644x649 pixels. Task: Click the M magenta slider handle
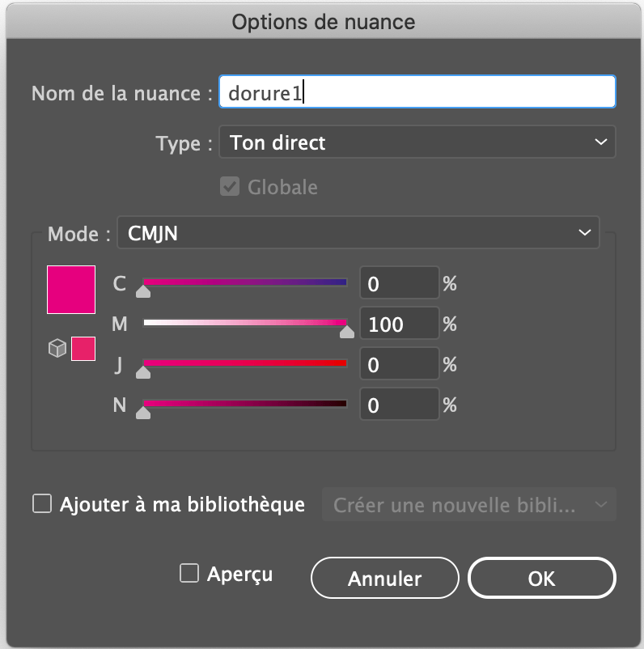coord(347,332)
